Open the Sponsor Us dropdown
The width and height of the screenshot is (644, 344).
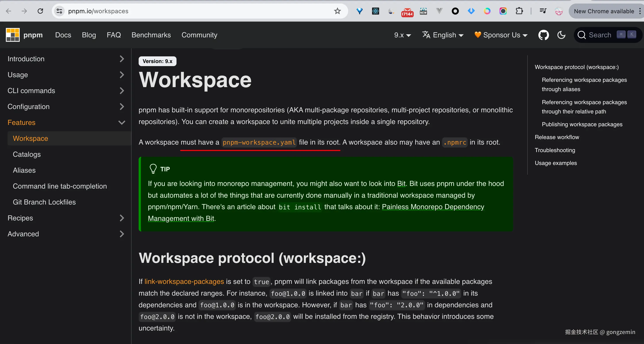click(501, 35)
